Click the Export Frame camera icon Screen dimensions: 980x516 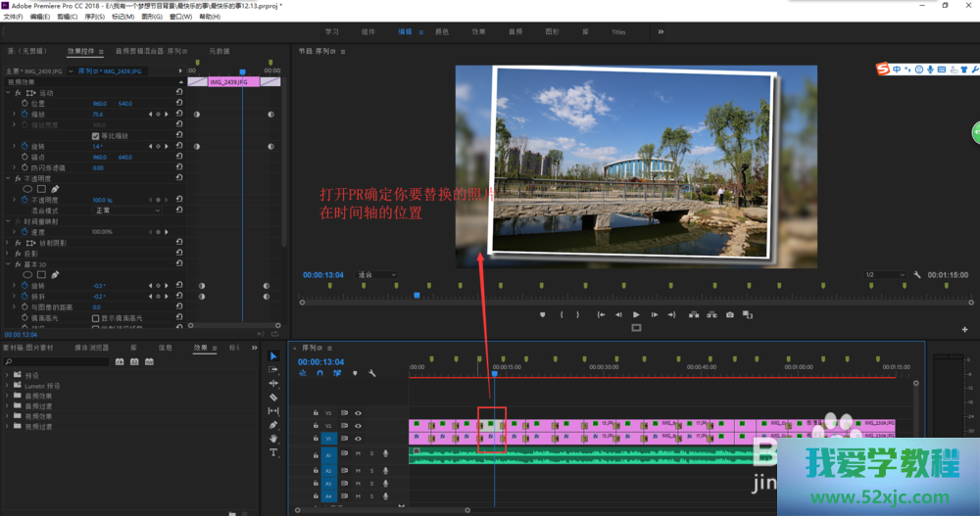730,315
